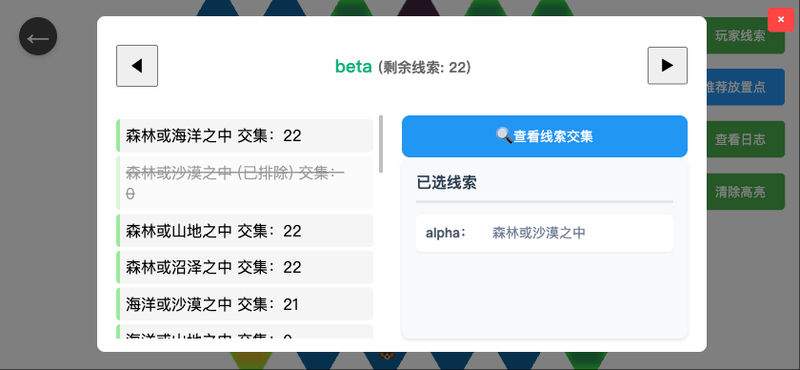This screenshot has width=800, height=370.
Task: Open 查看日志 log button
Action: [x=740, y=139]
